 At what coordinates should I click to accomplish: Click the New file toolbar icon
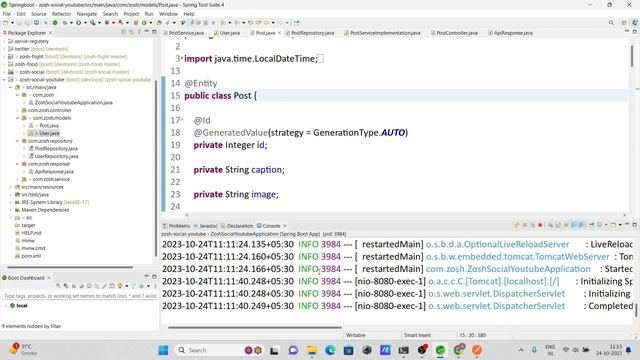click(6, 23)
